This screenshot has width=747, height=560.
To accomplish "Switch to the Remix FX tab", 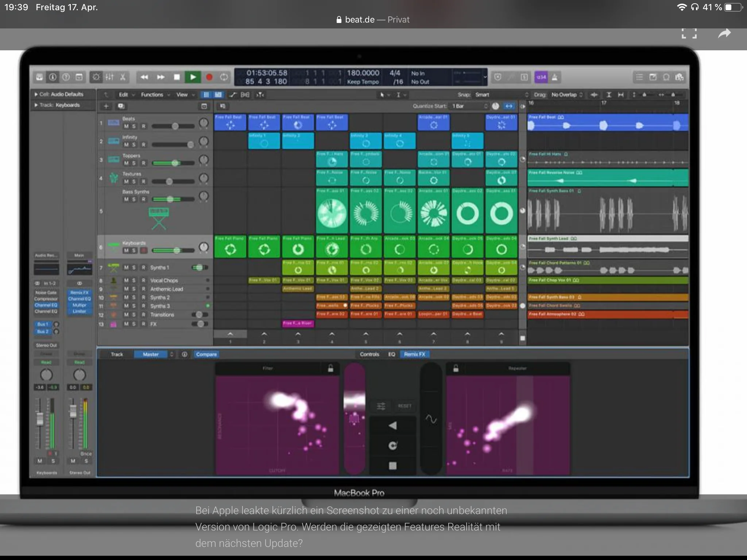I will (x=415, y=354).
